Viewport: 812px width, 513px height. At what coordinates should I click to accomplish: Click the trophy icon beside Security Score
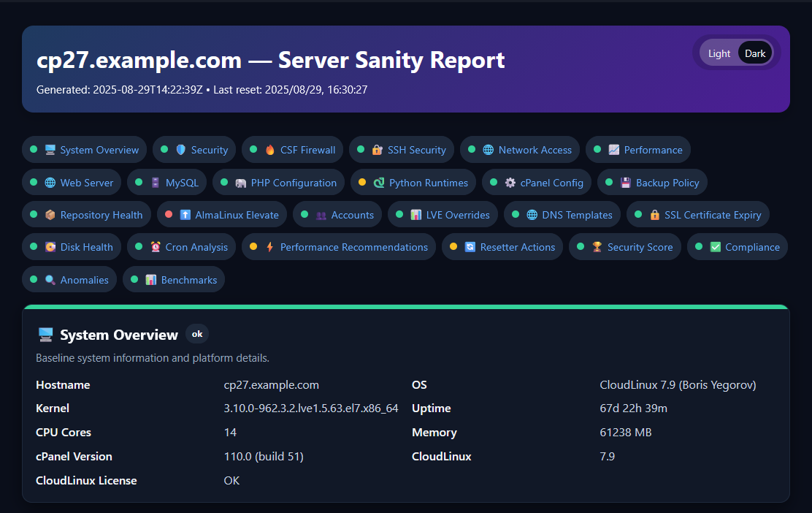click(597, 247)
